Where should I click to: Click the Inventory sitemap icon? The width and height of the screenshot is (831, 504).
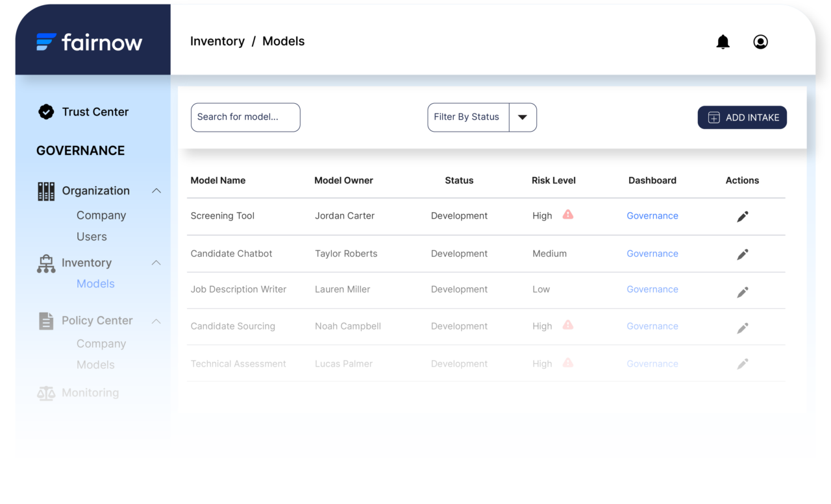(x=45, y=263)
